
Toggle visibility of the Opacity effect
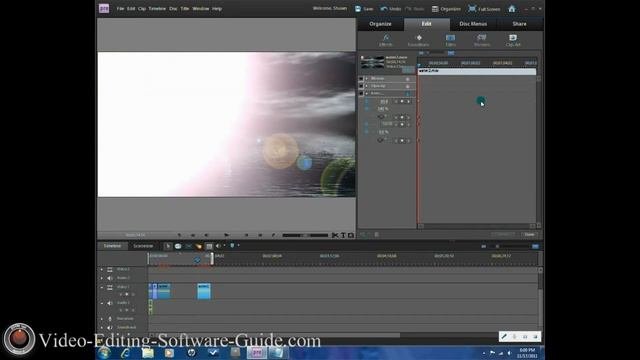[x=361, y=86]
